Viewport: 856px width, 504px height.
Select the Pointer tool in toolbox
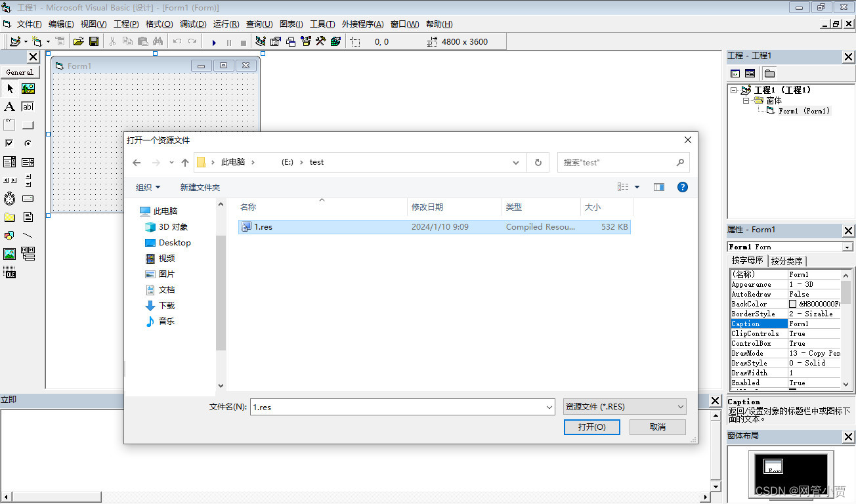coord(10,89)
